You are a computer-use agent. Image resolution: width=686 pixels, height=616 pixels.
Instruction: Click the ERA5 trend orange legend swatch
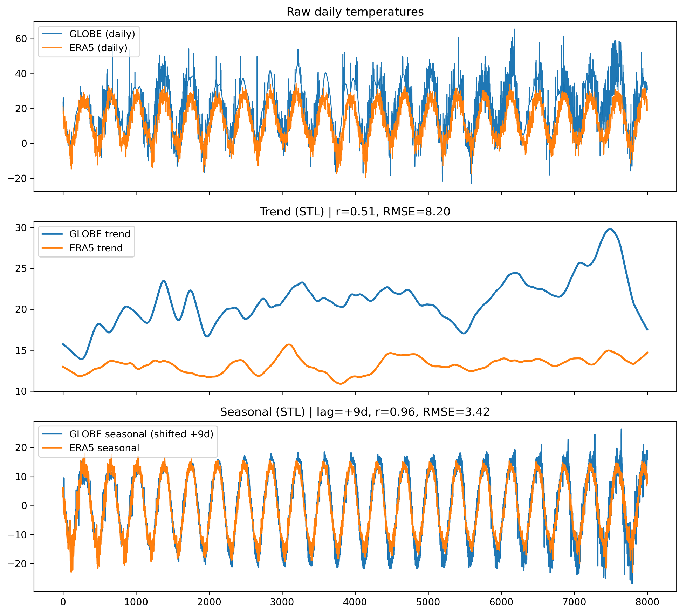pyautogui.click(x=52, y=248)
